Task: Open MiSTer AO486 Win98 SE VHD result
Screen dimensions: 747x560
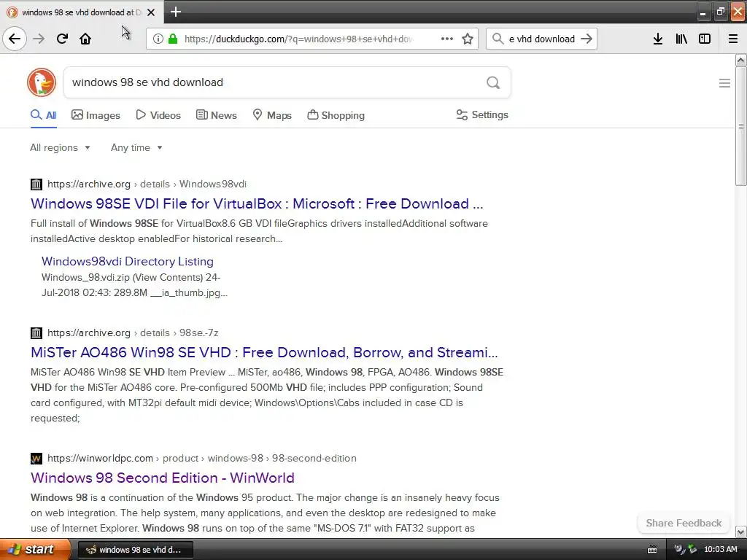Action: pos(264,352)
